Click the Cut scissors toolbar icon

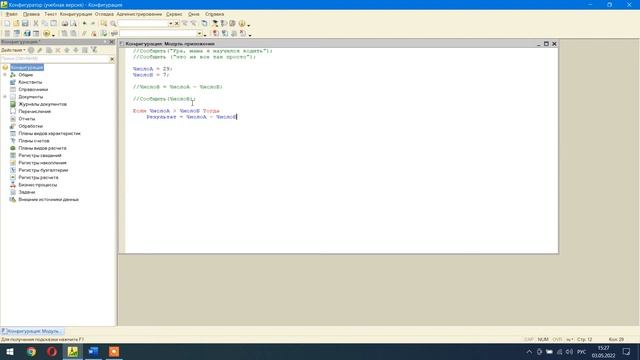[36, 24]
